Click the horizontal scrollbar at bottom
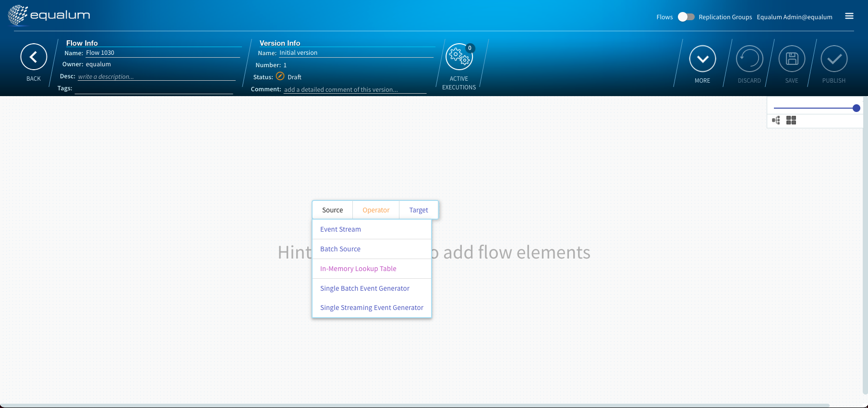The image size is (868, 408). 415,405
